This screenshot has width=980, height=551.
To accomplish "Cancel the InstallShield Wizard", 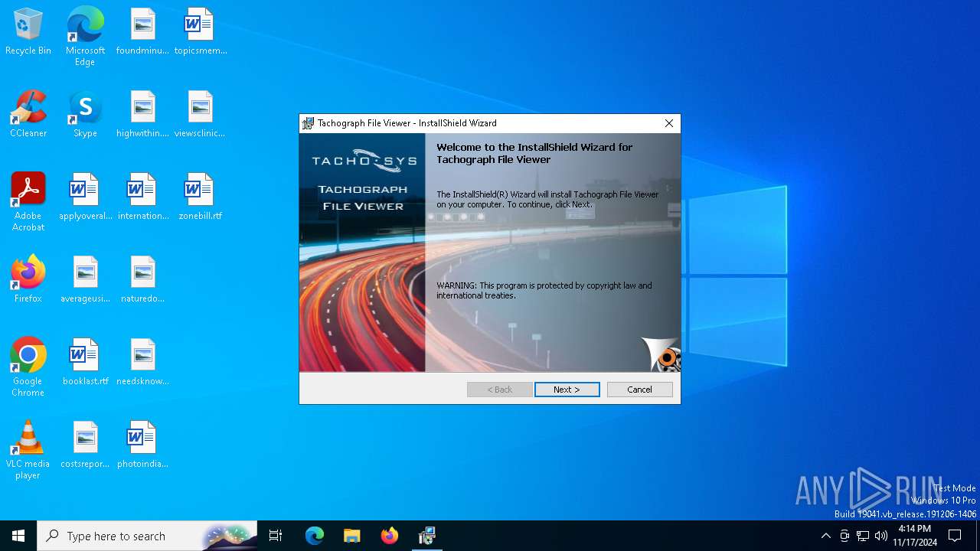I will [639, 390].
